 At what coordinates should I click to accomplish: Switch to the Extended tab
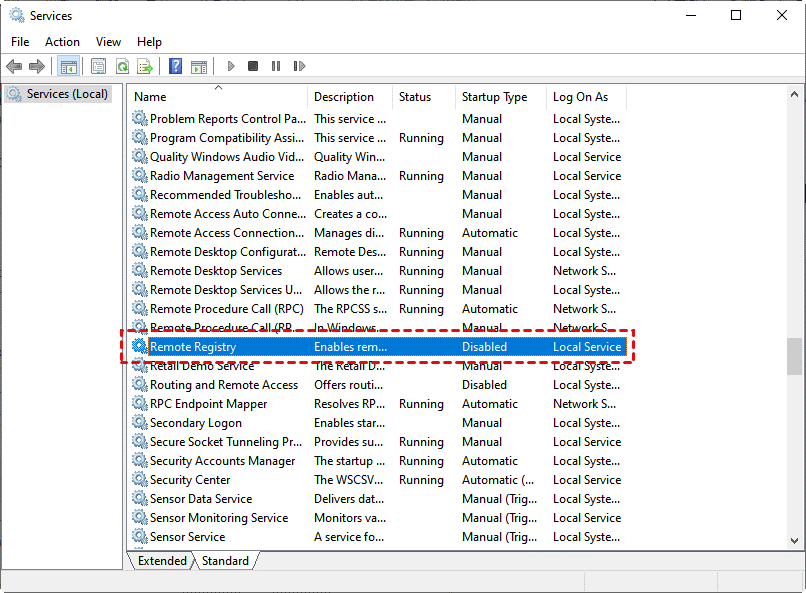162,561
